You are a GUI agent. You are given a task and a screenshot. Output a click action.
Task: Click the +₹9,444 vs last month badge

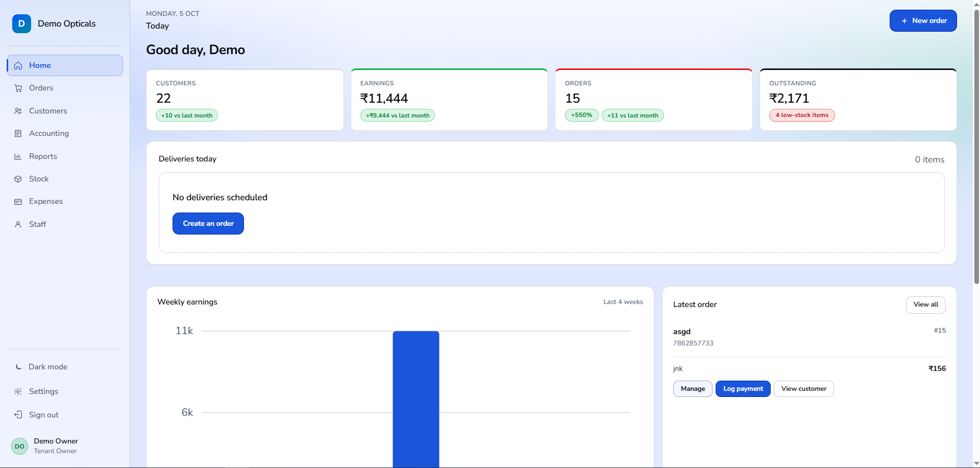398,115
